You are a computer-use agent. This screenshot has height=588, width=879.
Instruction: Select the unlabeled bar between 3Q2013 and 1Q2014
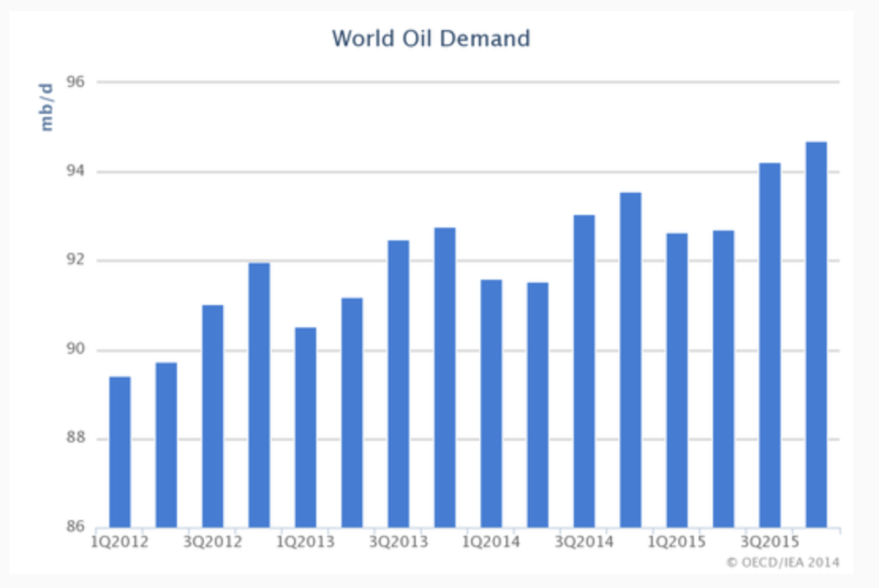[x=445, y=377]
